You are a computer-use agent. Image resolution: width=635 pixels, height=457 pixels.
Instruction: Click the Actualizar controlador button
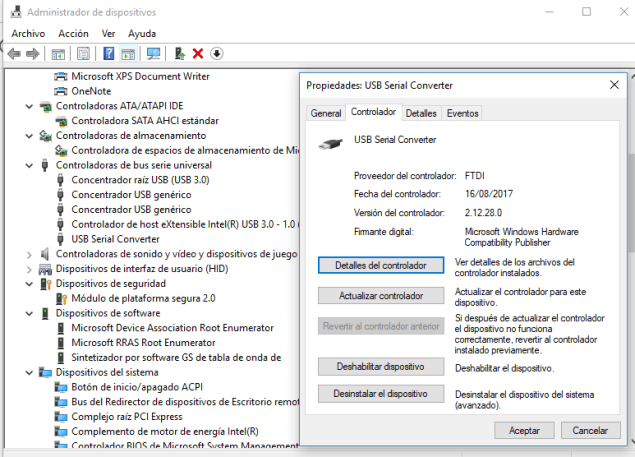[x=381, y=296]
